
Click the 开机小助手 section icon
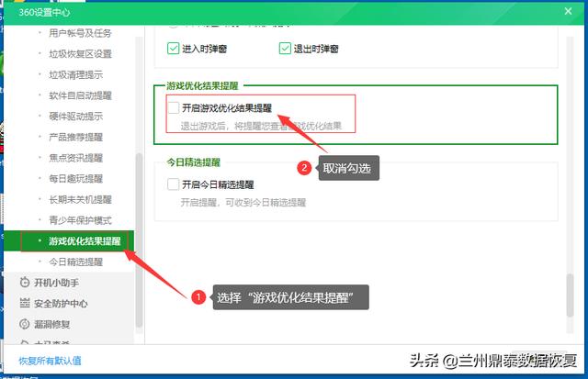point(26,283)
